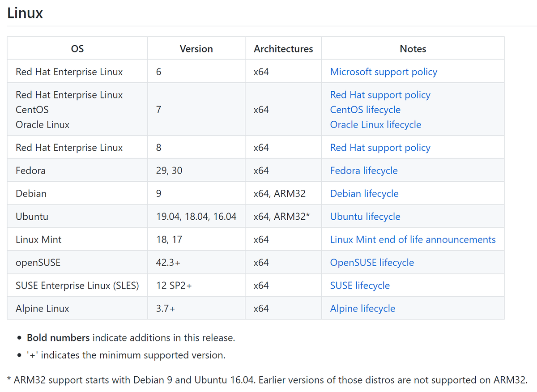The height and width of the screenshot is (392, 537).
Task: Follow the OpenSUSE lifecycle link
Action: coord(372,263)
